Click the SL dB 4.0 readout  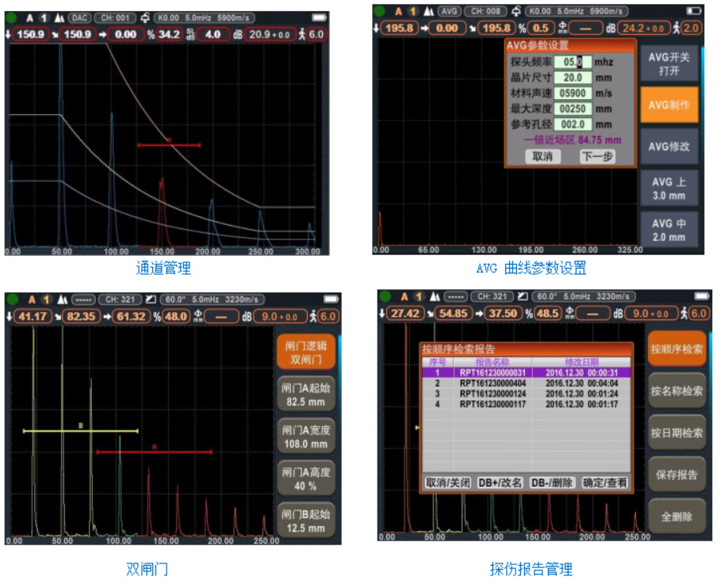point(213,34)
